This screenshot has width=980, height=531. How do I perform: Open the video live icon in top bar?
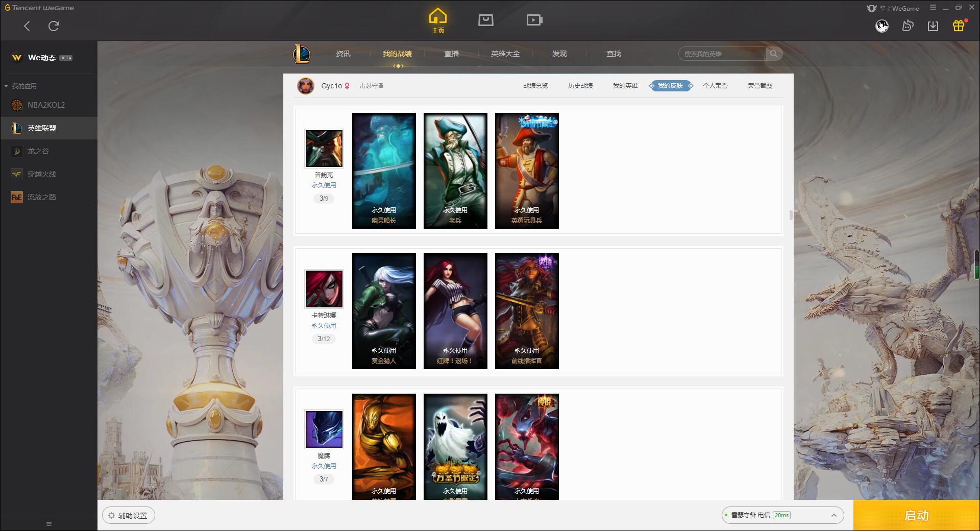pos(534,20)
